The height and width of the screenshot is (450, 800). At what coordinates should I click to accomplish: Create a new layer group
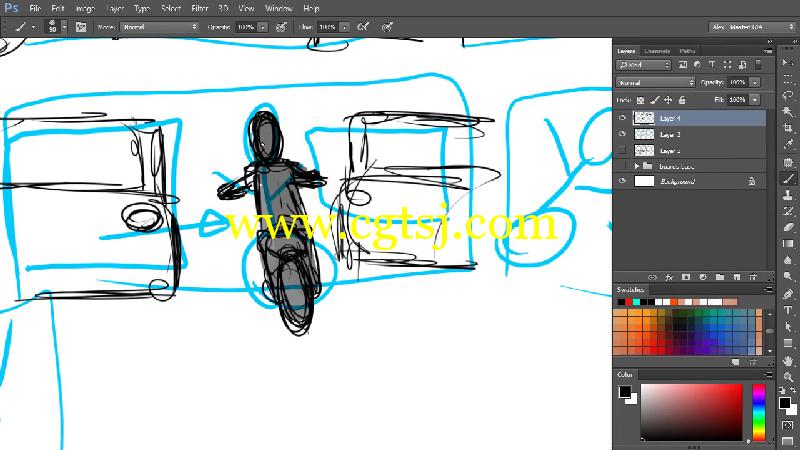click(x=719, y=277)
